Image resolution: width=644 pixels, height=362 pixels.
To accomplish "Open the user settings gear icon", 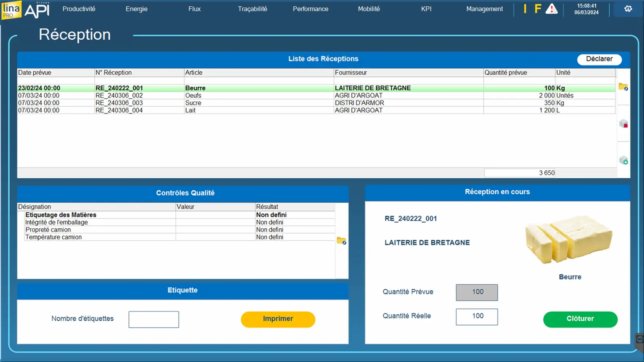I will [628, 9].
